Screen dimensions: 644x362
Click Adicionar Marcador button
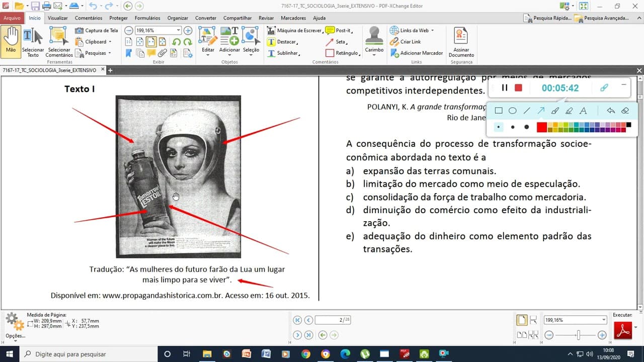[417, 53]
